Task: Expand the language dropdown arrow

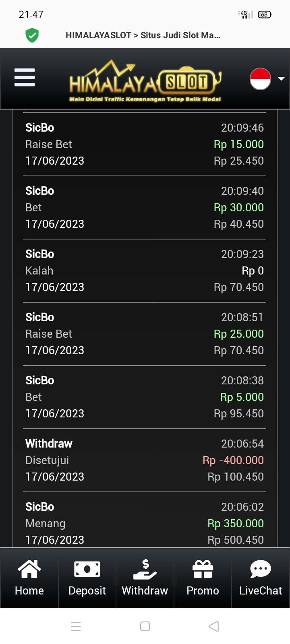Action: pyautogui.click(x=281, y=78)
